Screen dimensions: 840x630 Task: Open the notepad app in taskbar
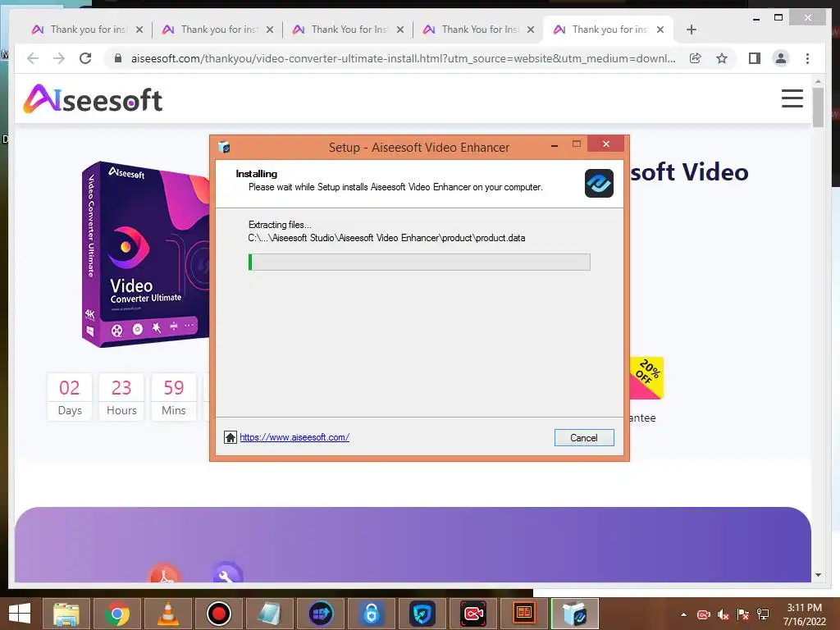(269, 614)
